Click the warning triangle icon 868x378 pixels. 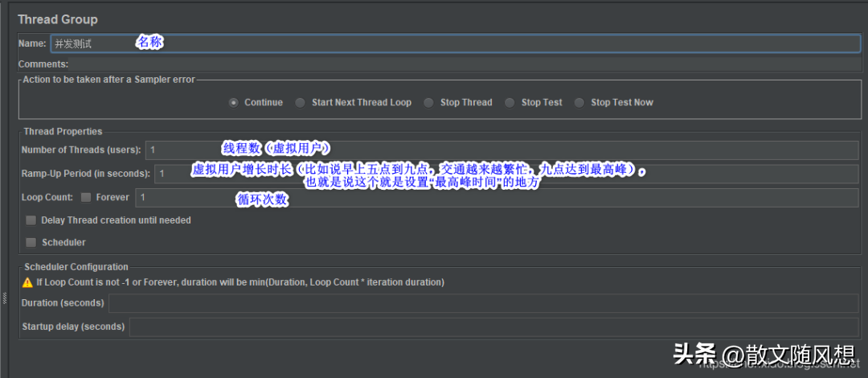tap(27, 282)
